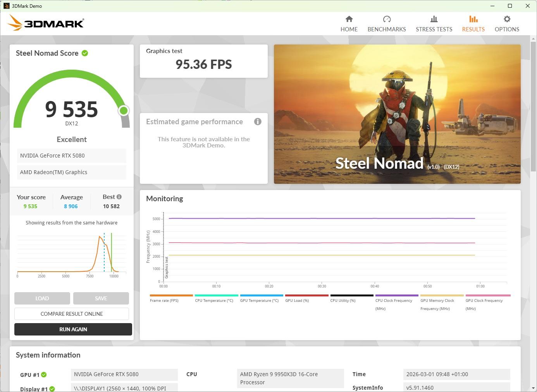
Task: Toggle the Frame rate (FPS) legend entry
Action: point(164,300)
